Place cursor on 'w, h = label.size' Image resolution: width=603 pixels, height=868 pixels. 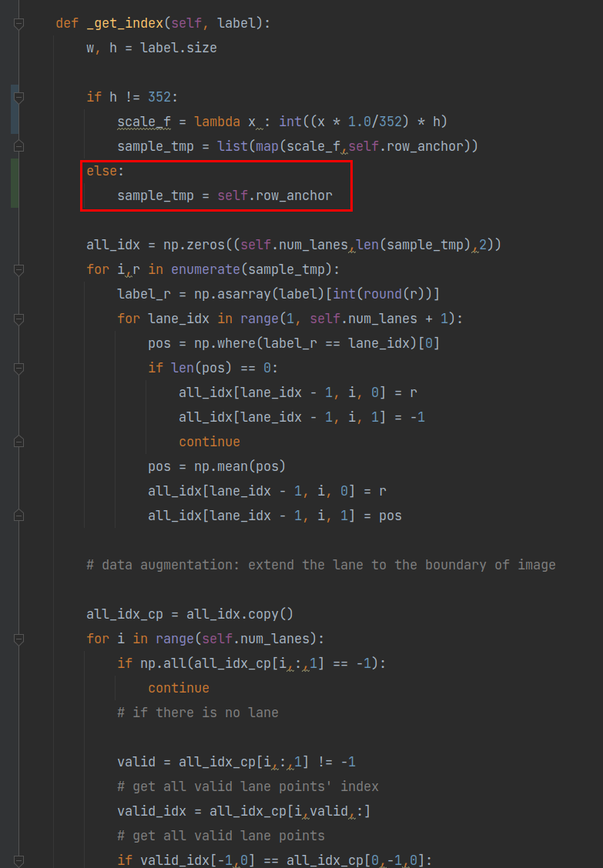151,48
